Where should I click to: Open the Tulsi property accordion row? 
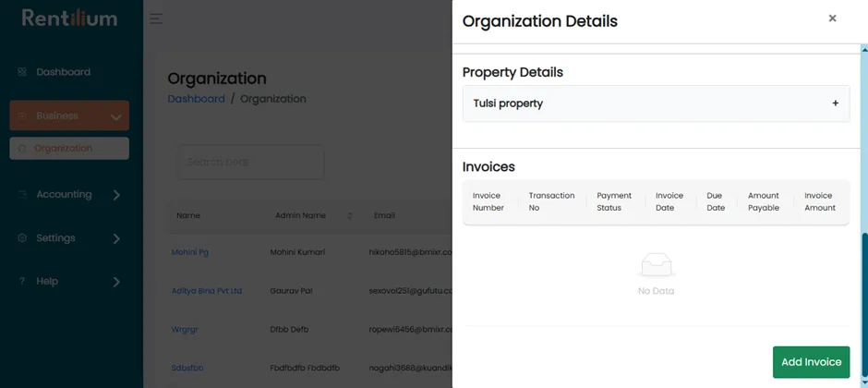tap(656, 103)
